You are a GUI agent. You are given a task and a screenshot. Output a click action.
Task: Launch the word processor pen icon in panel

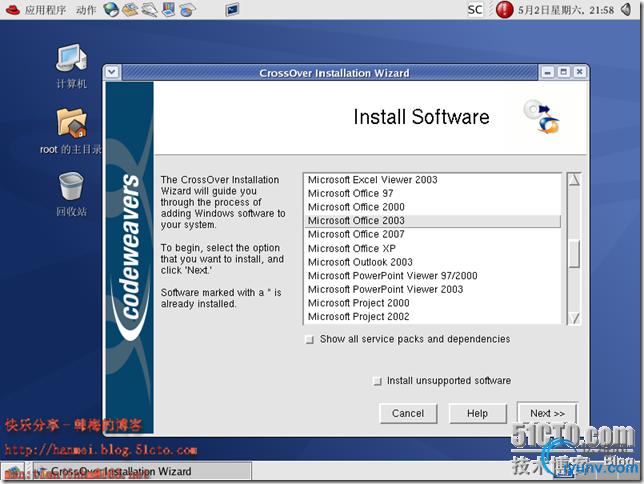point(150,9)
